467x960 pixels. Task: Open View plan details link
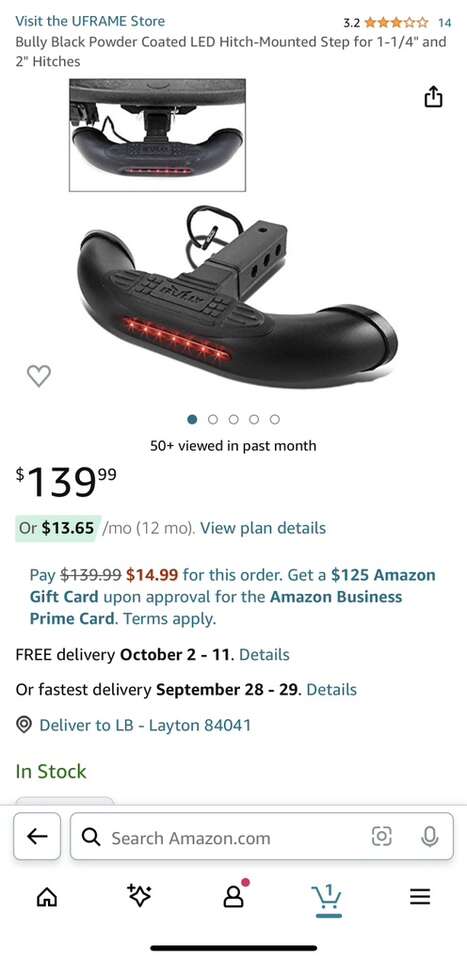click(x=263, y=528)
